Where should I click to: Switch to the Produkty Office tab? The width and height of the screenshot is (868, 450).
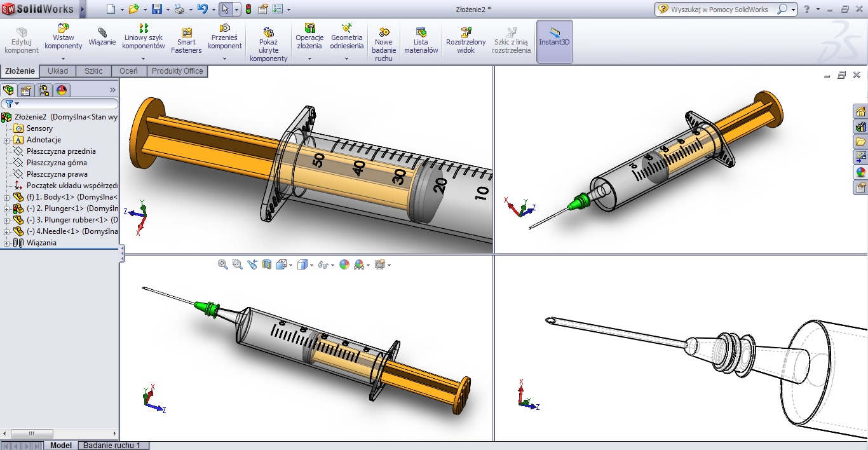pyautogui.click(x=177, y=71)
